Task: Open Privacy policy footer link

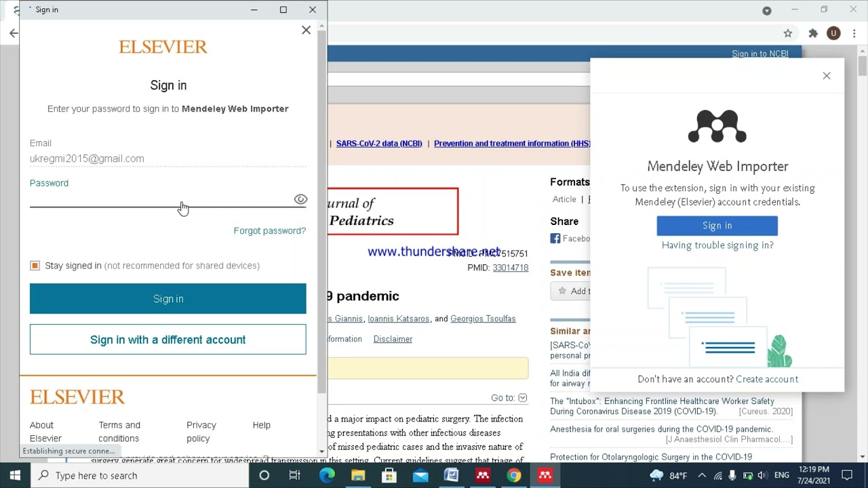Action: tap(201, 432)
